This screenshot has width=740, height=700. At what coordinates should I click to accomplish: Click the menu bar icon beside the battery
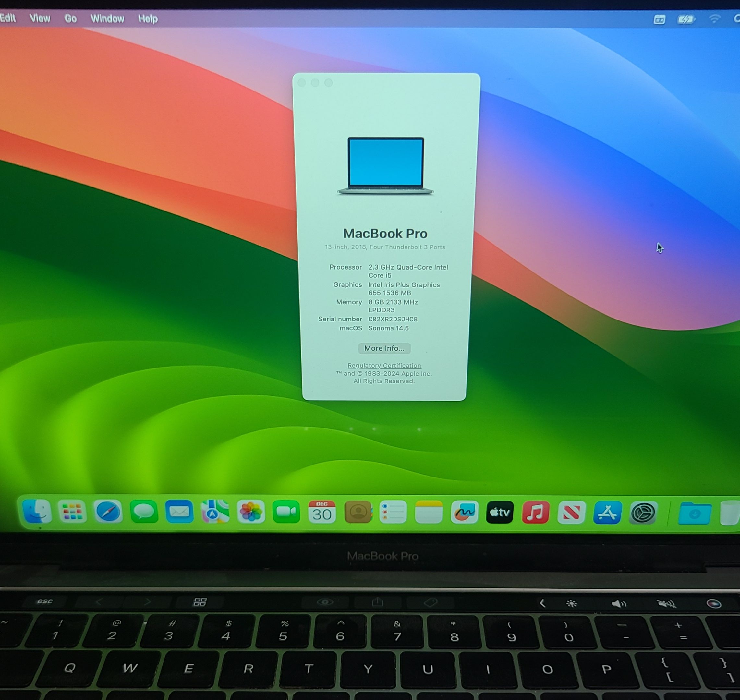coord(660,19)
